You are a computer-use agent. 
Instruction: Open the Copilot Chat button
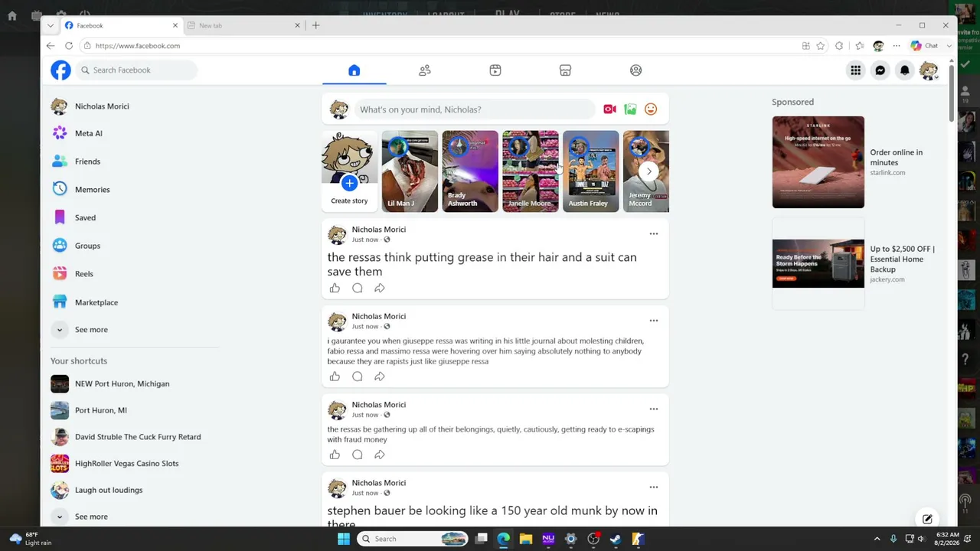(925, 46)
